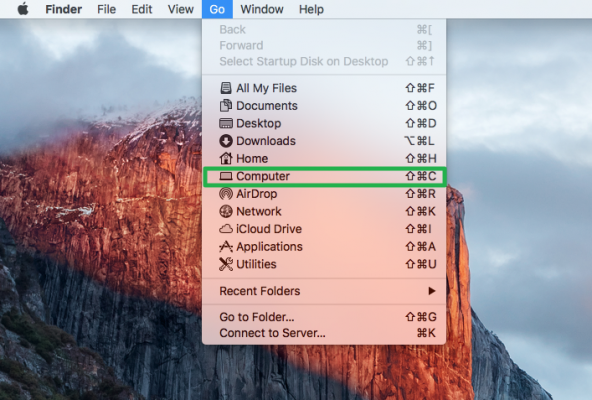Open the Edit menu
This screenshot has height=400, width=592.
142,9
